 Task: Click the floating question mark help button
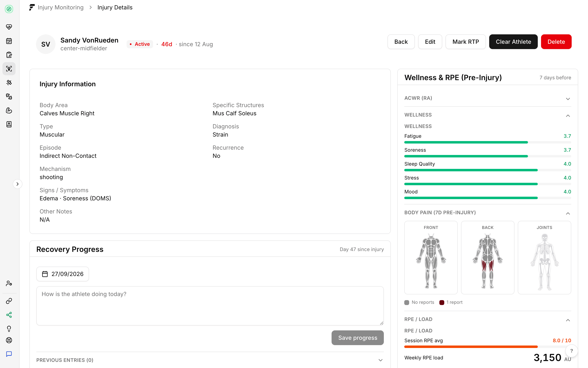[x=571, y=351]
